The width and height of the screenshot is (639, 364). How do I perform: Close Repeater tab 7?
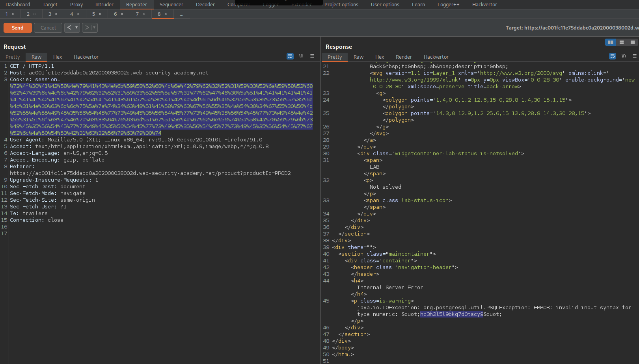(143, 14)
